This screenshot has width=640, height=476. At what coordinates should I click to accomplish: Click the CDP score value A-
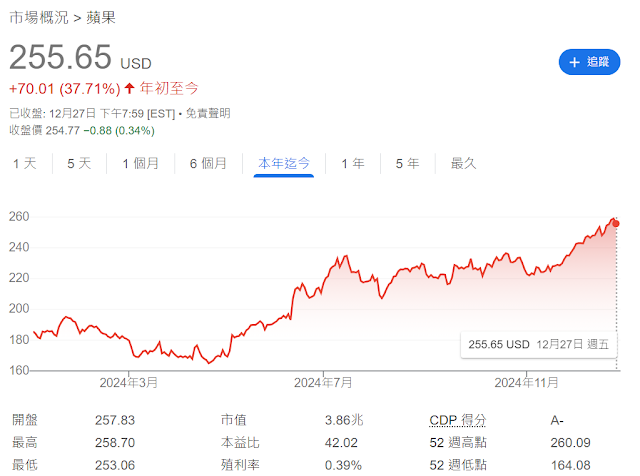pyautogui.click(x=557, y=420)
